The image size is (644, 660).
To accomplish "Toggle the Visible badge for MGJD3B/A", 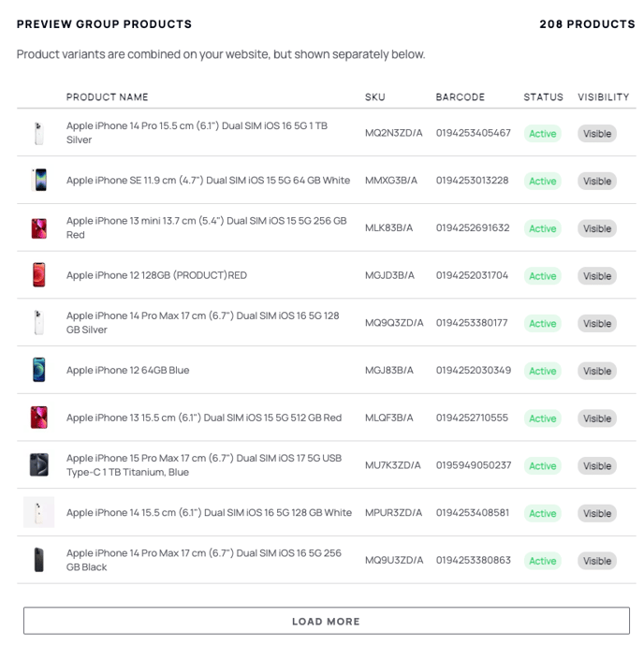I will point(597,276).
